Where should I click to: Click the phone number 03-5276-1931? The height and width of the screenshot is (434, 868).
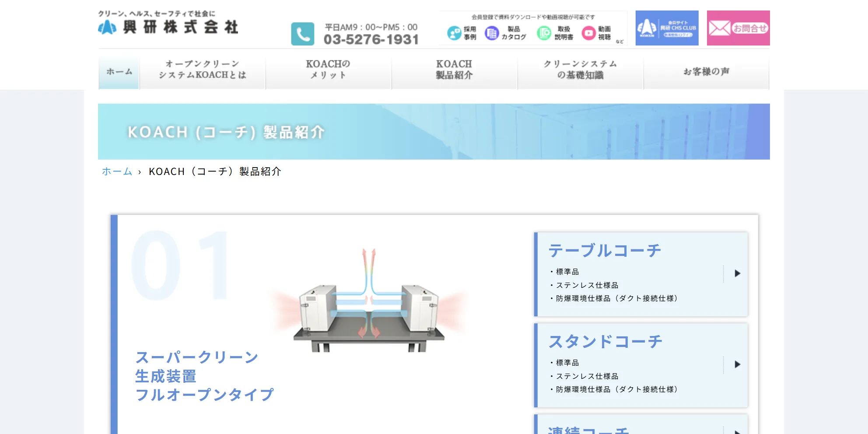pos(371,39)
